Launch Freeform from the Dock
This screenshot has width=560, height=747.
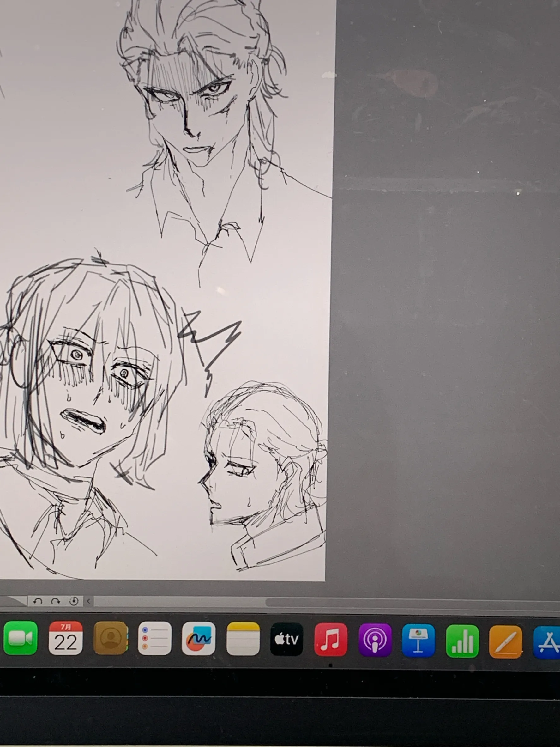[198, 638]
